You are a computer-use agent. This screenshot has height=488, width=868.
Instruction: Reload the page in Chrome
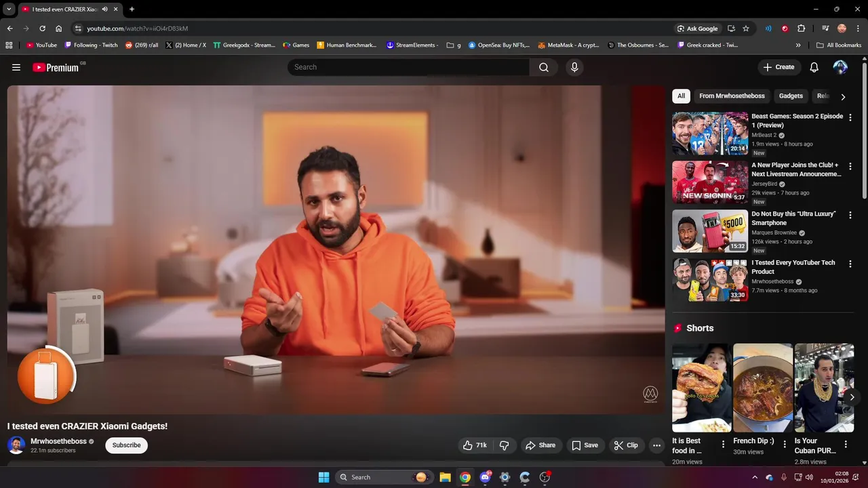(42, 28)
